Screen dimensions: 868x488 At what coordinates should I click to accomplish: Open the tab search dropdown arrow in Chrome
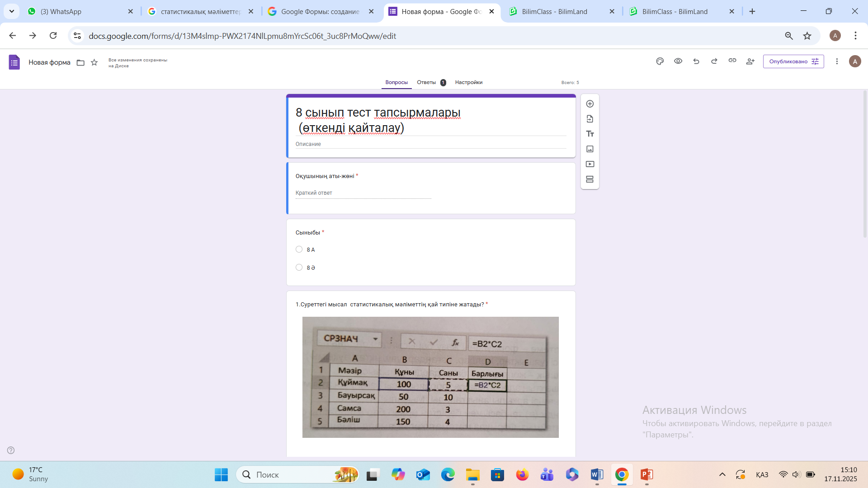pos(12,11)
